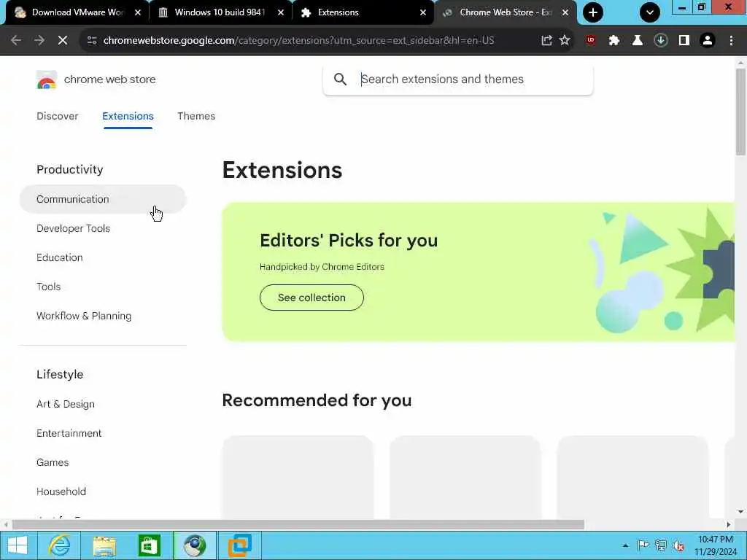Open the Discover section

57,116
